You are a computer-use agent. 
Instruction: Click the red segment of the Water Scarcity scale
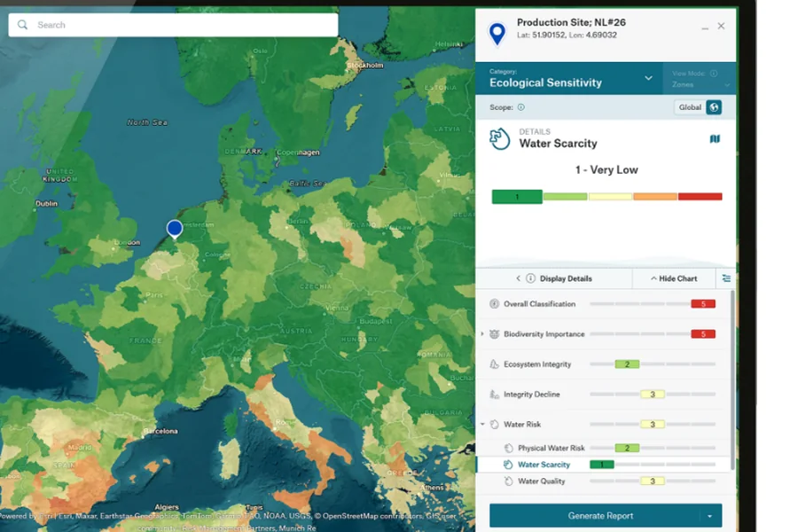click(700, 197)
